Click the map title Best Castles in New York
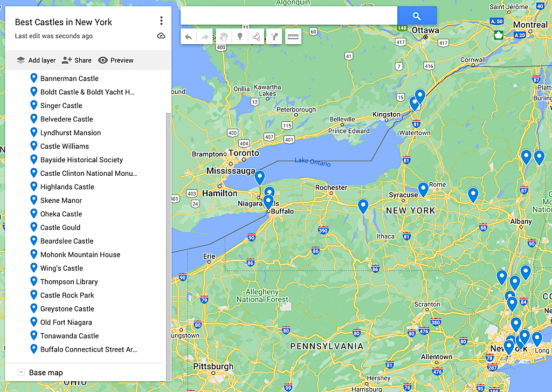This screenshot has width=552, height=392. [x=64, y=22]
